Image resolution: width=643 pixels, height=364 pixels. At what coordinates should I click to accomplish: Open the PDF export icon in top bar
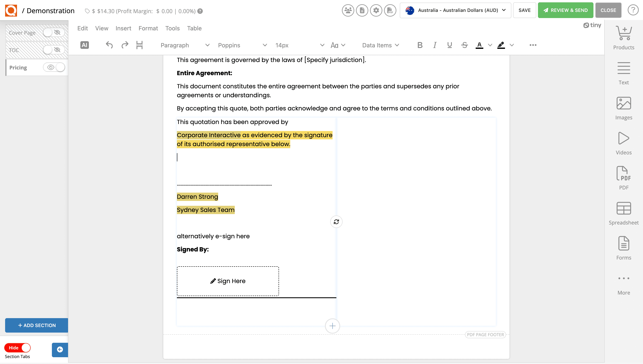click(x=390, y=10)
